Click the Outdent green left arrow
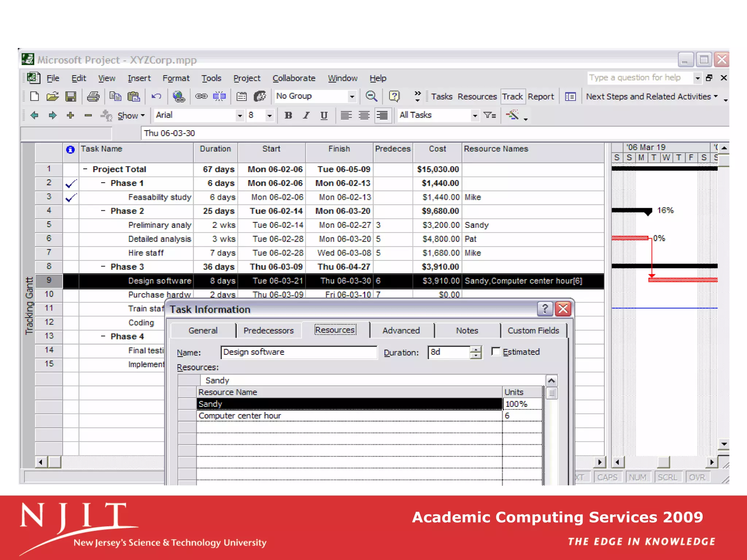Image resolution: width=747 pixels, height=560 pixels. 34,115
